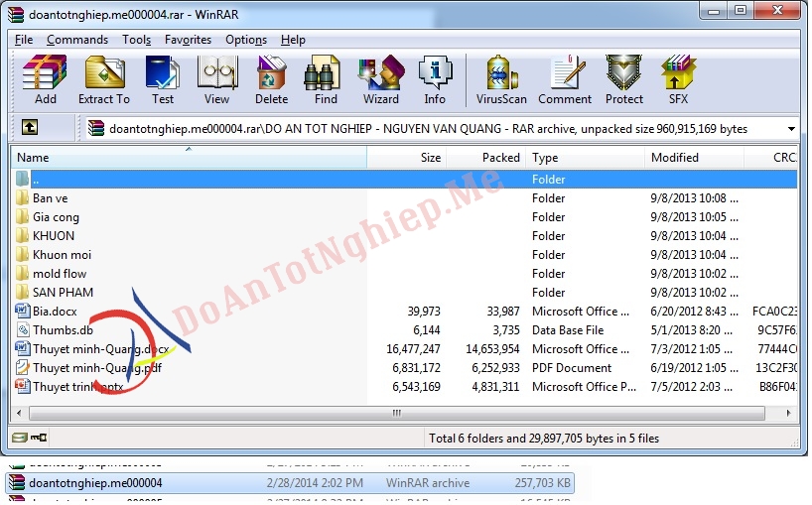This screenshot has width=812, height=505.
Task: Sort by the Name column header
Action: [189, 158]
